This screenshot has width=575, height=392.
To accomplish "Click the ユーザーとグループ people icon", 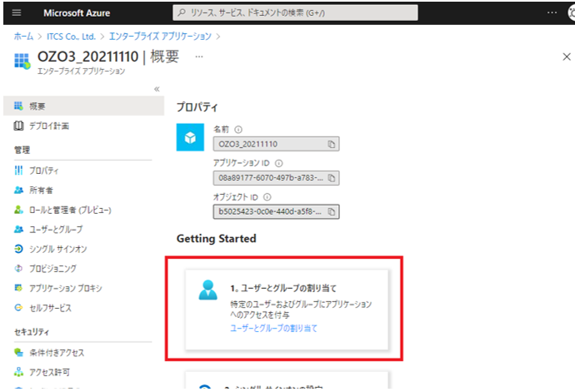I will pyautogui.click(x=18, y=230).
